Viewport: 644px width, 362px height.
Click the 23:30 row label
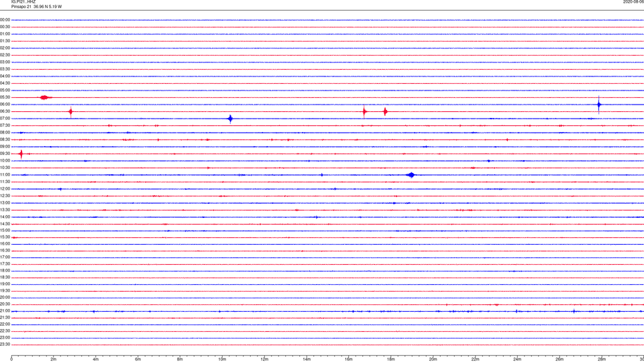(5, 345)
